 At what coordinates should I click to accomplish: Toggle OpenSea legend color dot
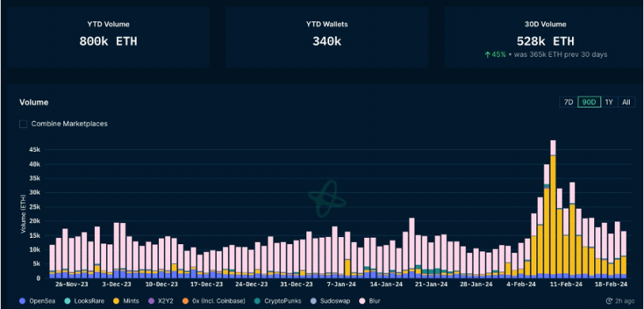23,301
